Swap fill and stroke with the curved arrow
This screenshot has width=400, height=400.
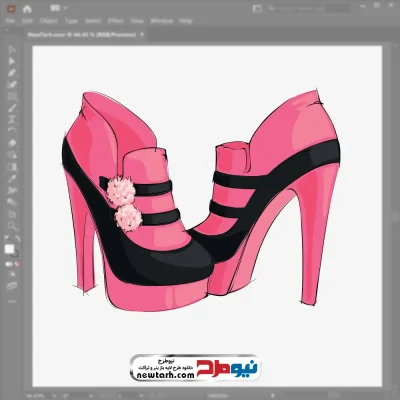[17, 238]
